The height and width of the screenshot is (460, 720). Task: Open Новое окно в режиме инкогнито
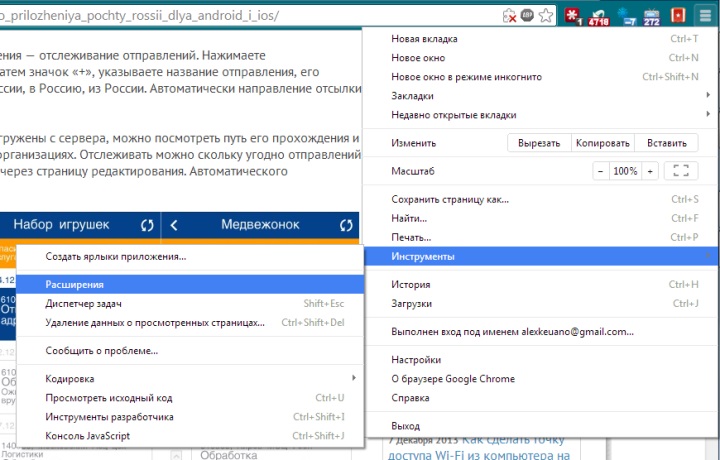540,77
